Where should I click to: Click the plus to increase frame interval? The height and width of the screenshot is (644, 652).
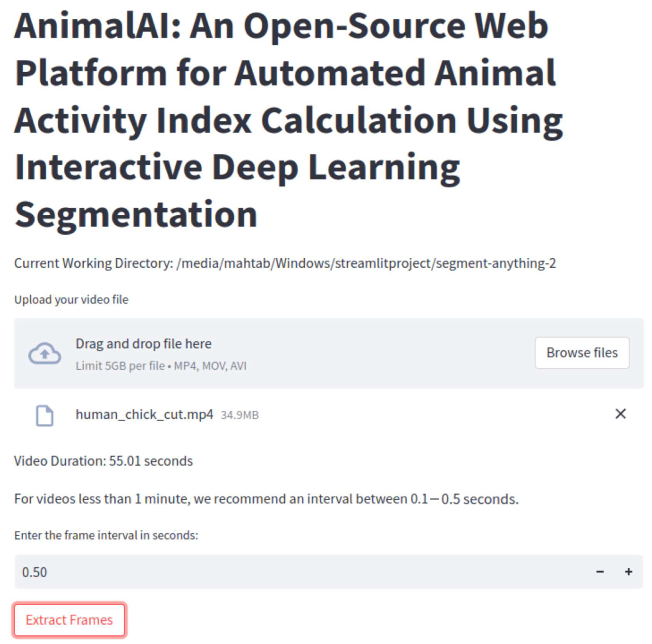tap(628, 571)
